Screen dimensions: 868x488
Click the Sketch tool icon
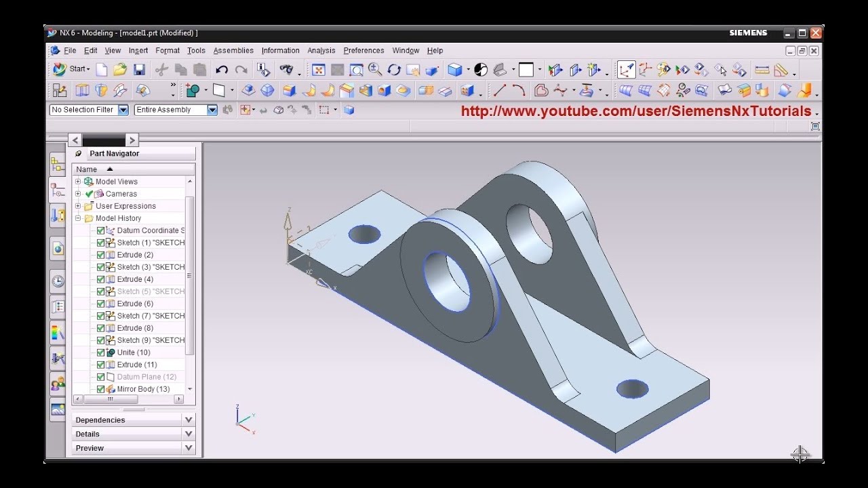pyautogui.click(x=60, y=90)
